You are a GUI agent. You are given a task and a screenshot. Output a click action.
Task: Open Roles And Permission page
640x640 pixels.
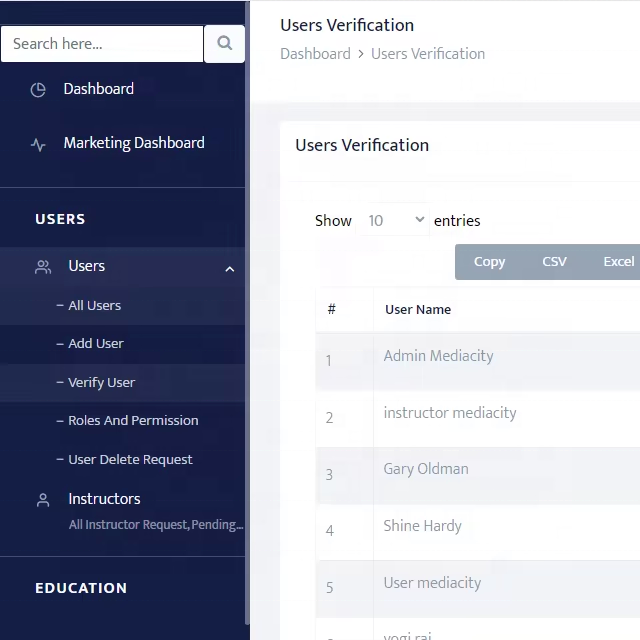pyautogui.click(x=133, y=421)
